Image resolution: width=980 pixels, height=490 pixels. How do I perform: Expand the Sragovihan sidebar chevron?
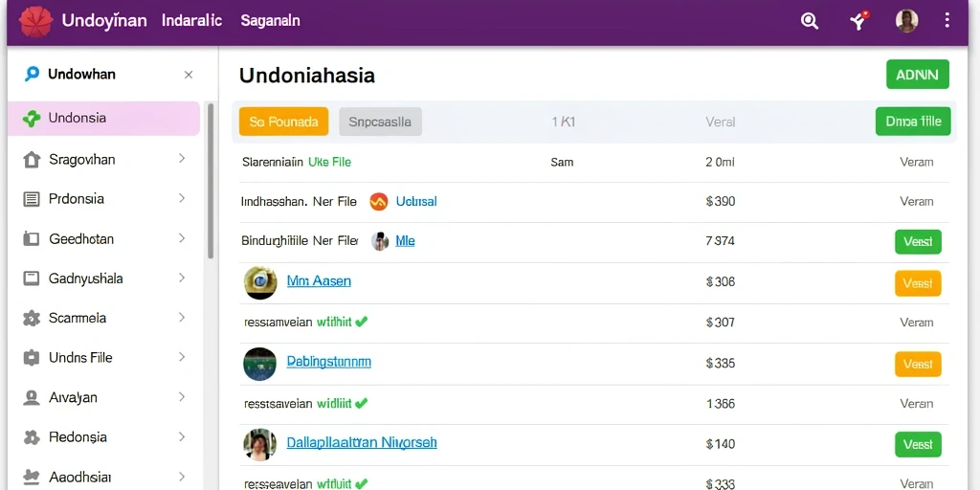182,159
